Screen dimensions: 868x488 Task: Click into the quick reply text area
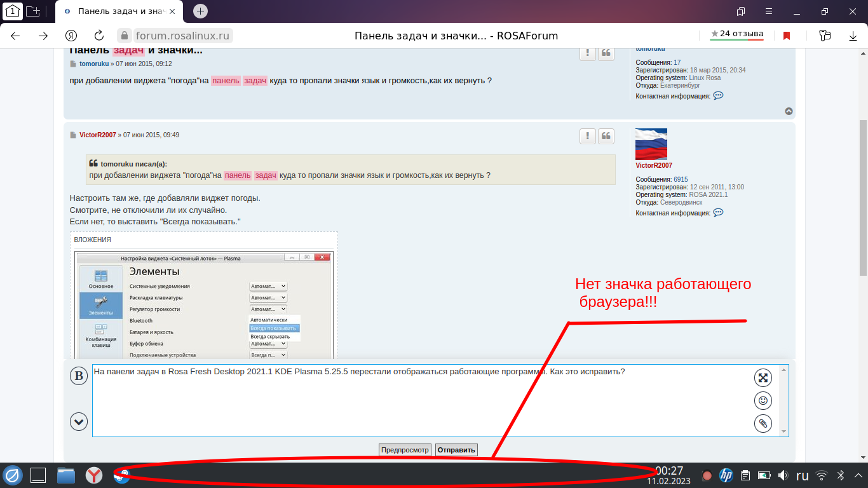(x=435, y=400)
